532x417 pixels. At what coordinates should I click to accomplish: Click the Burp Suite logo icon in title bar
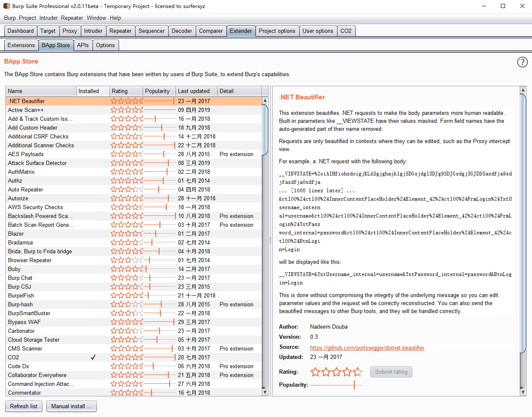tap(7, 6)
